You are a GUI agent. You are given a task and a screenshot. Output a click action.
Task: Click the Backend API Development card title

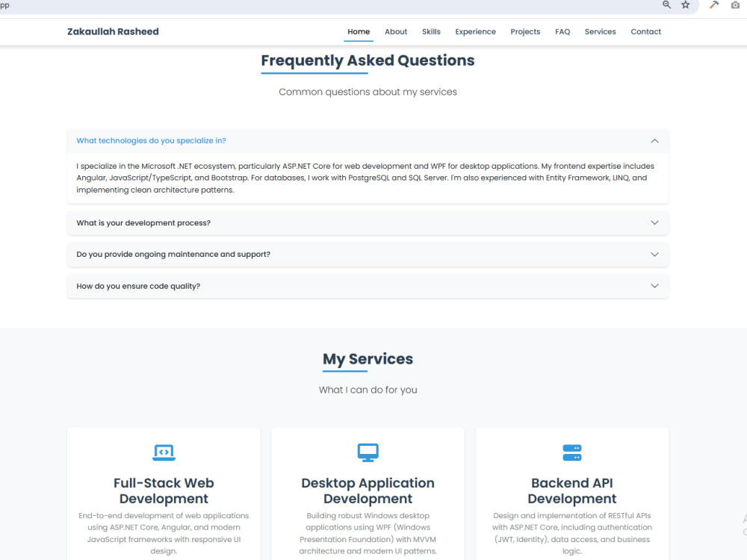coord(571,491)
